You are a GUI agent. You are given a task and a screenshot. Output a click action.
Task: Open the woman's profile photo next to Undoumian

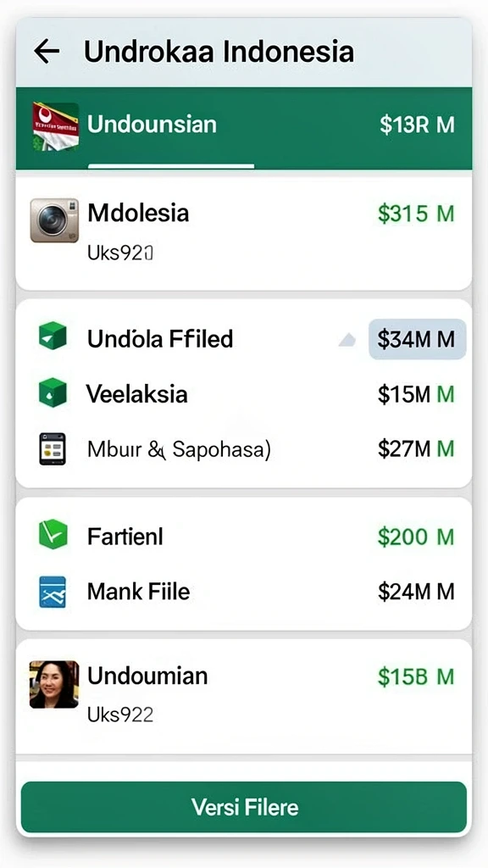click(53, 684)
